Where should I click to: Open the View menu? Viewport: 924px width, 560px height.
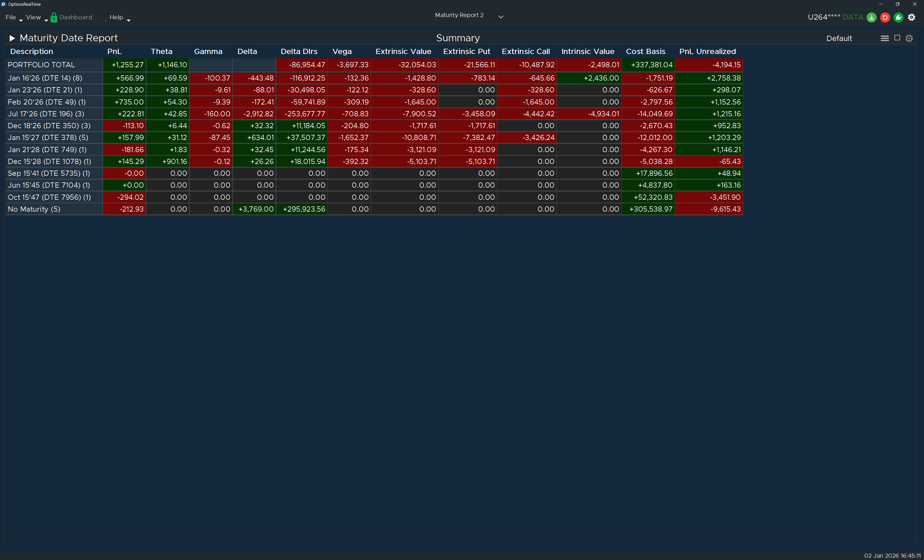click(33, 17)
